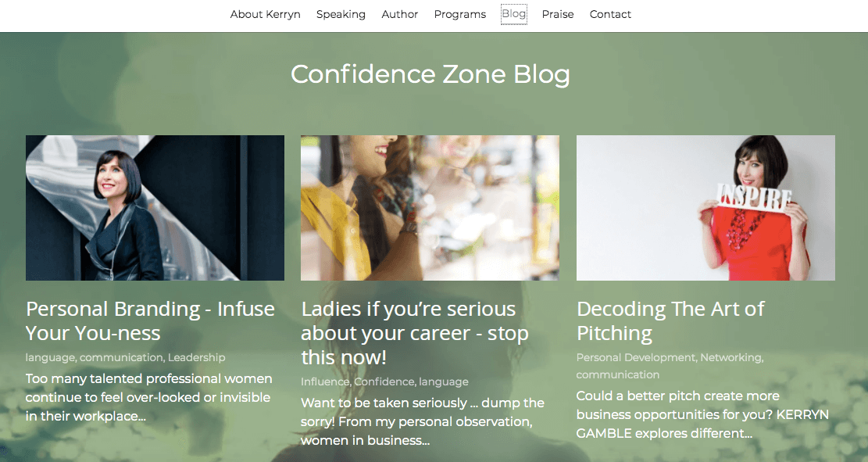Open the Personal Branding blog post

tap(149, 321)
